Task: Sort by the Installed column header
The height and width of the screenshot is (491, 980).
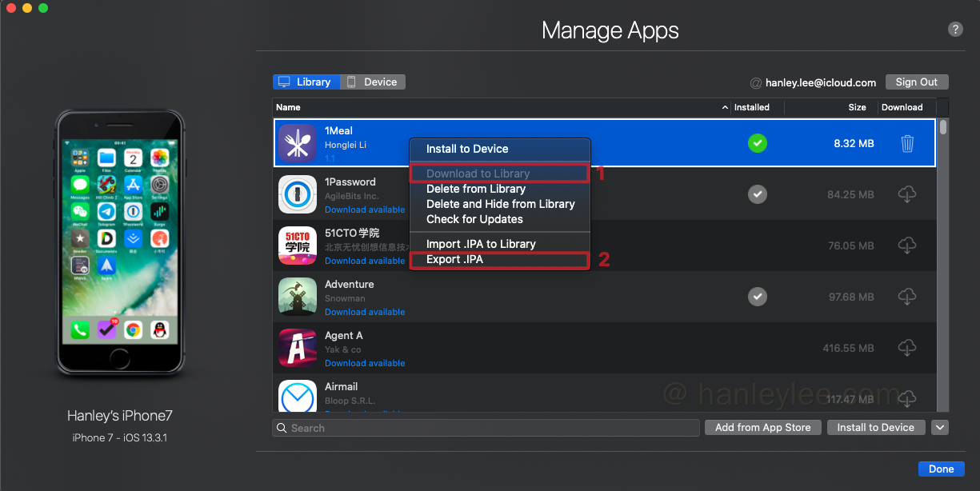Action: click(x=758, y=107)
